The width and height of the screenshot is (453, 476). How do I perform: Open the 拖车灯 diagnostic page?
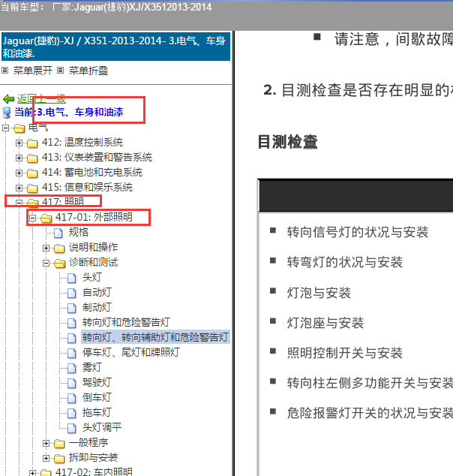pyautogui.click(x=97, y=412)
